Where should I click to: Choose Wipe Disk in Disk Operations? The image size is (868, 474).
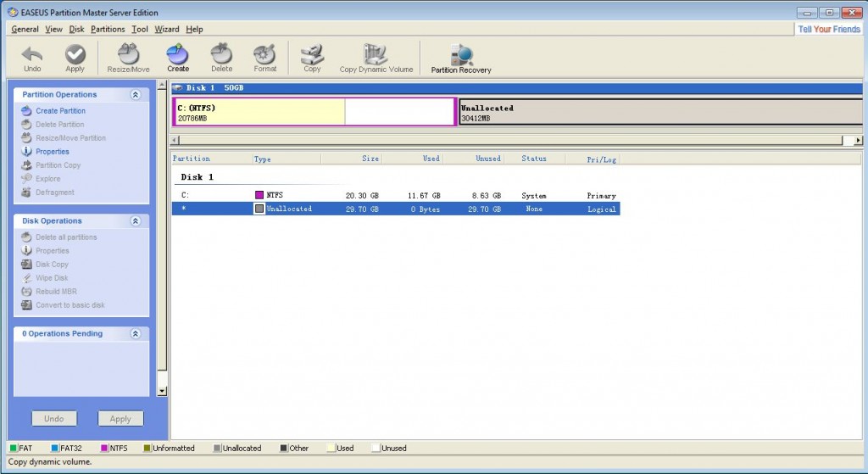click(52, 278)
